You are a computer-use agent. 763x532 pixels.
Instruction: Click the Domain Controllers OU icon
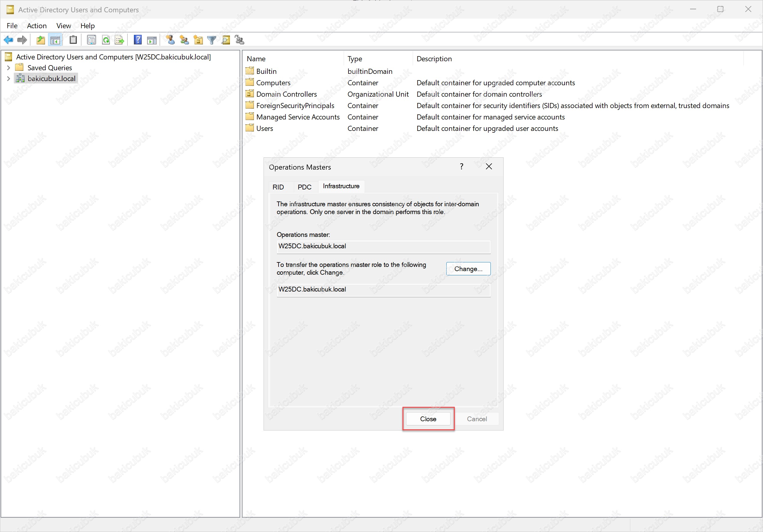click(x=250, y=94)
